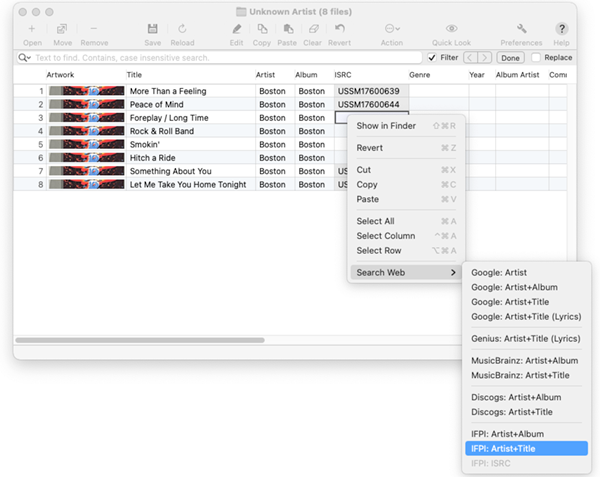Click the Clear eraser icon

(313, 29)
